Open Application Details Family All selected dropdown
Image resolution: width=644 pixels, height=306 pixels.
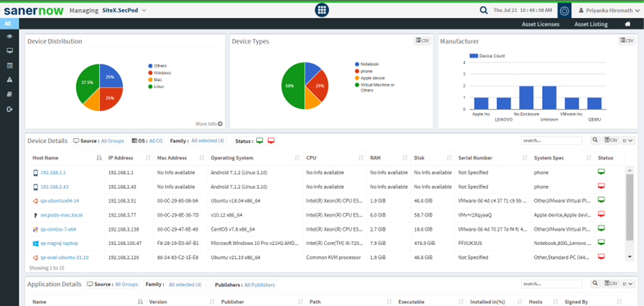tap(174, 284)
